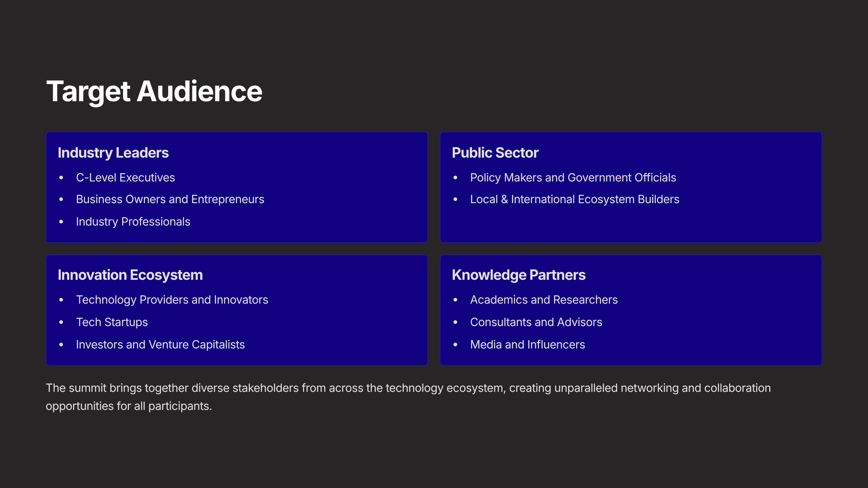Click empty area inside Public Sector card
This screenshot has height=488, width=868.
tap(741, 222)
